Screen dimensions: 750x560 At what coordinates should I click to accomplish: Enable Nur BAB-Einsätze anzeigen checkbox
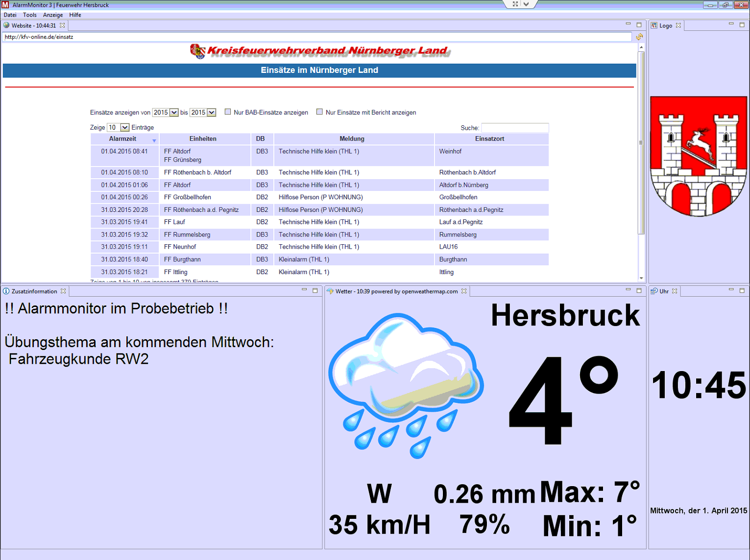228,112
